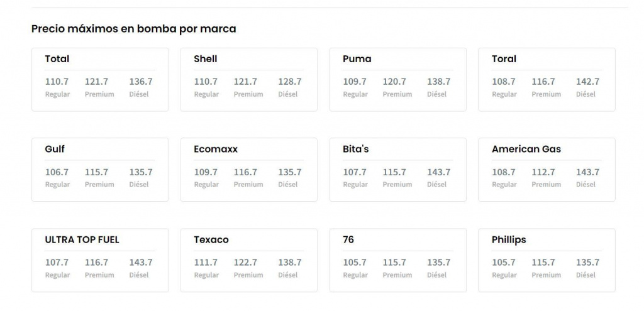Image resolution: width=644 pixels, height=311 pixels.
Task: Click Shell's Diésel price 128.7
Action: pyautogui.click(x=290, y=82)
